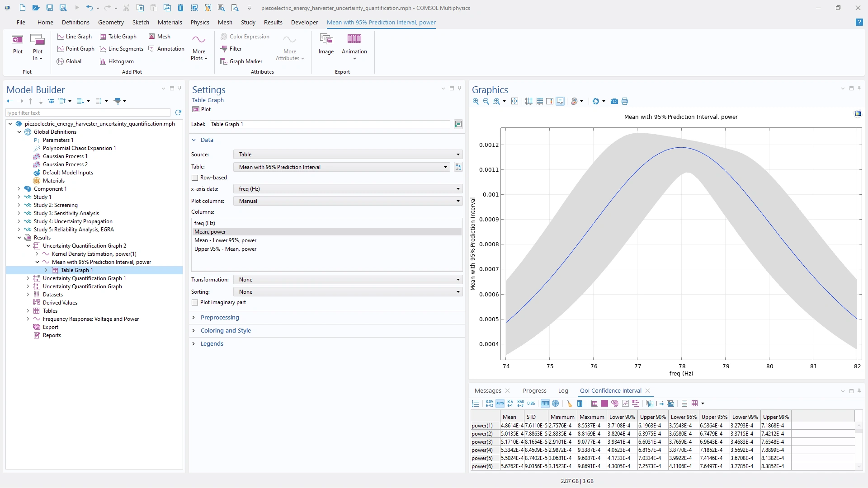Image resolution: width=868 pixels, height=488 pixels.
Task: Check the Plot imaginary part option
Action: [x=195, y=303]
